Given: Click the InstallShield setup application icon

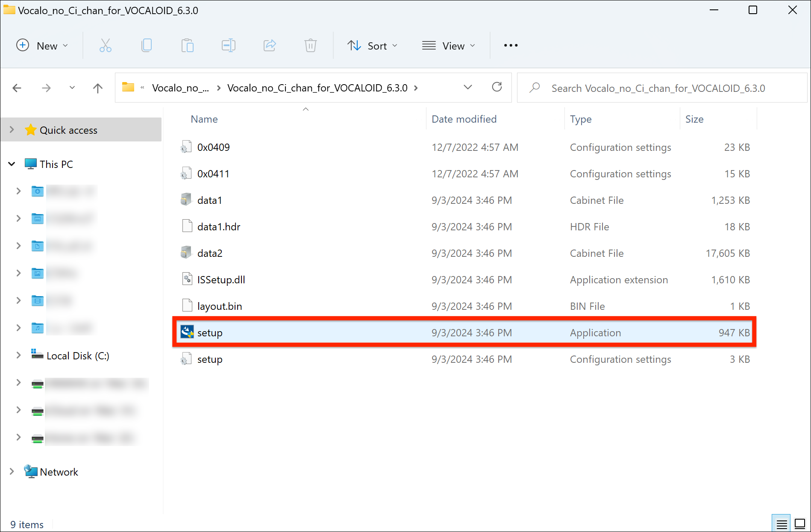Looking at the screenshot, I should pos(187,332).
